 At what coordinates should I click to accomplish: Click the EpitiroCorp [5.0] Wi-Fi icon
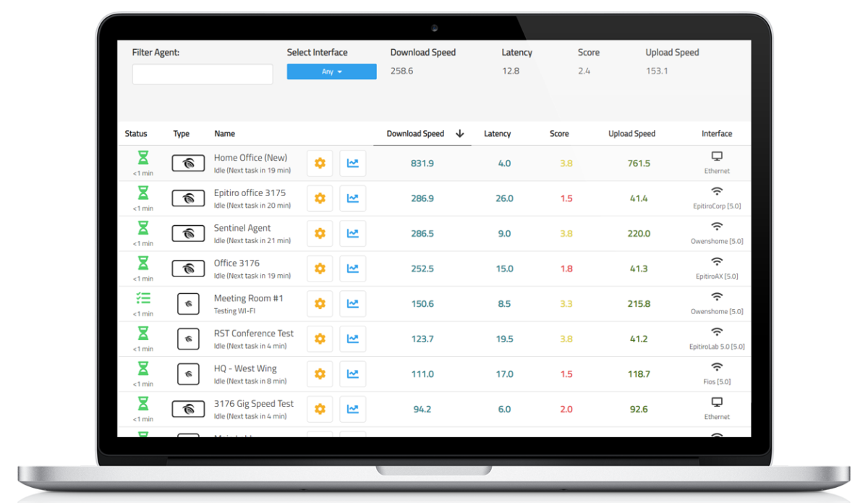717,191
